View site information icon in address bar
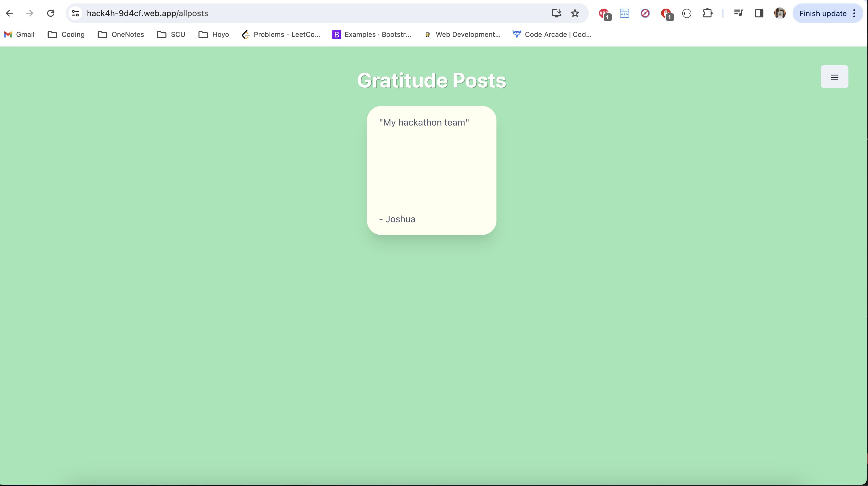868x486 pixels. click(75, 14)
